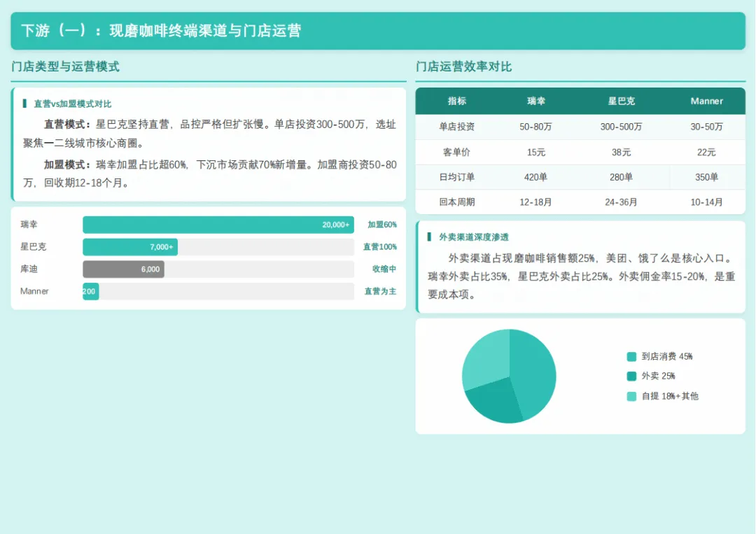Click the 星巴克 table column header

click(621, 101)
